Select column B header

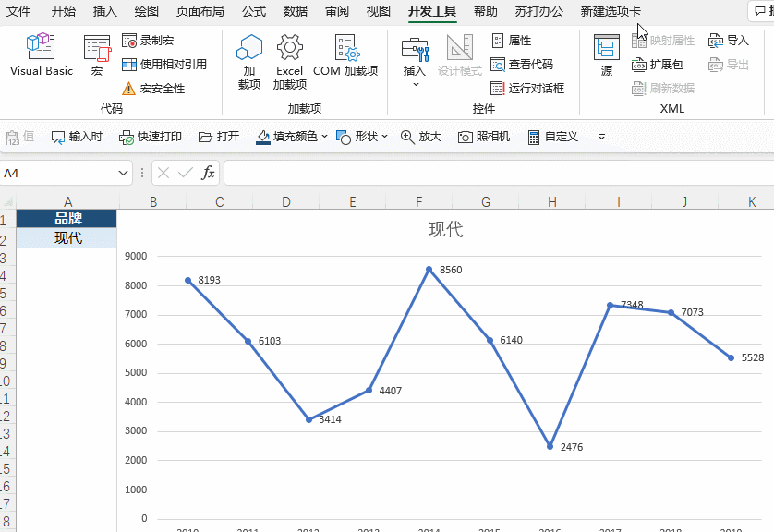pyautogui.click(x=153, y=202)
